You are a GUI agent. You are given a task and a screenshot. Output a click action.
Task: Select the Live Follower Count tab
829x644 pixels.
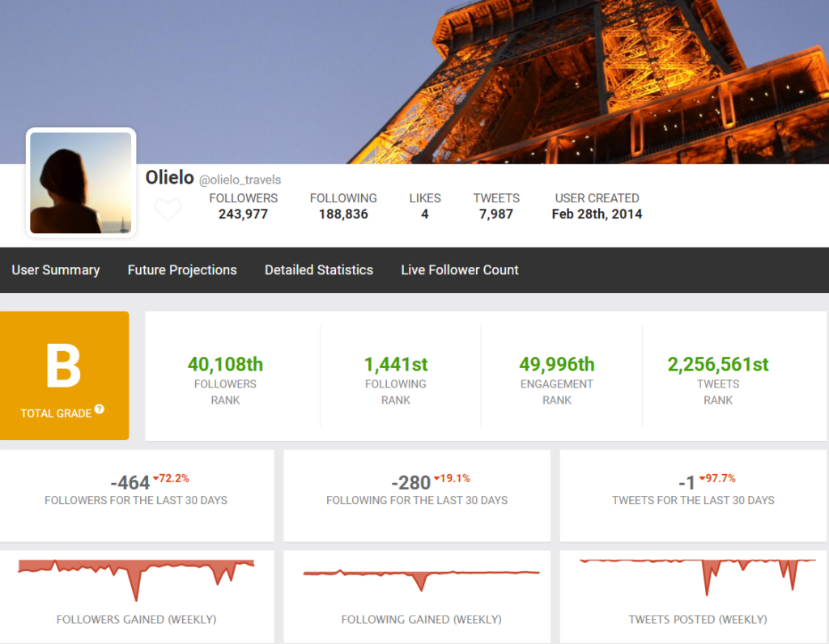tap(460, 270)
